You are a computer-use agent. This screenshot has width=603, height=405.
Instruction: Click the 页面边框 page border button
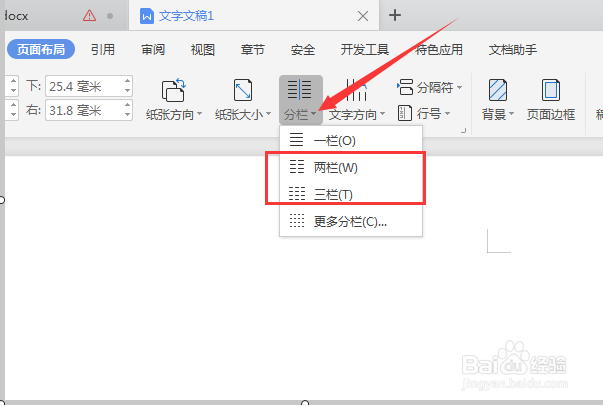[x=551, y=100]
